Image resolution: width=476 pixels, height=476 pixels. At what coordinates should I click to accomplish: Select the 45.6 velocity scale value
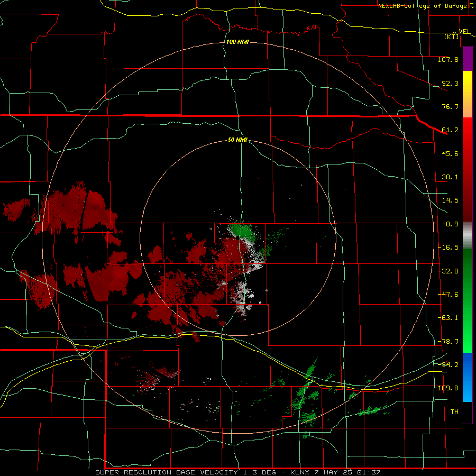[x=450, y=153]
